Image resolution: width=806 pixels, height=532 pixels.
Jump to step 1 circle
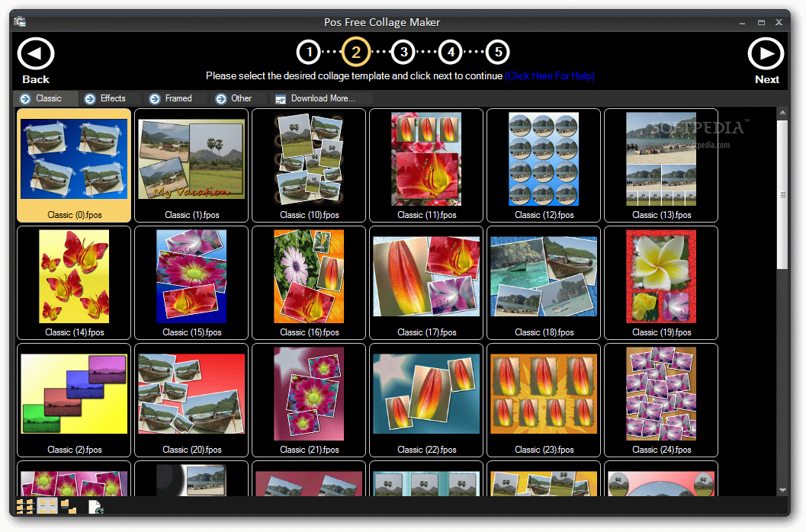308,52
